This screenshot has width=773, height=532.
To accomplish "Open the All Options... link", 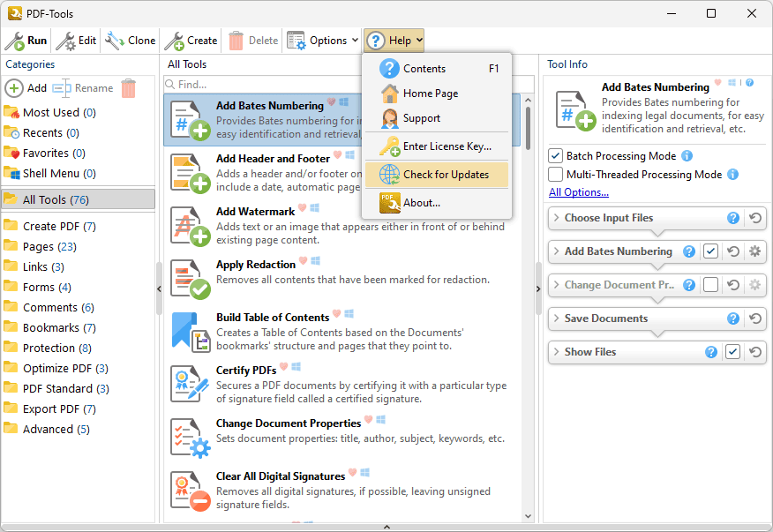I will point(579,192).
